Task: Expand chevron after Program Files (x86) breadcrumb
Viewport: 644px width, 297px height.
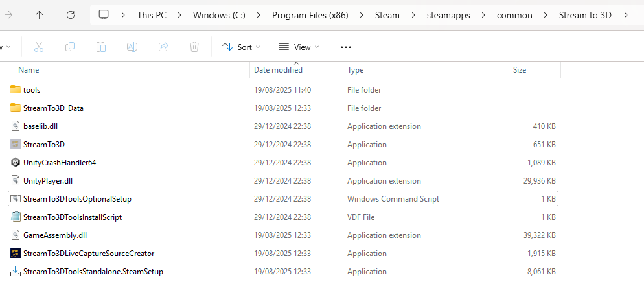Action: (362, 15)
